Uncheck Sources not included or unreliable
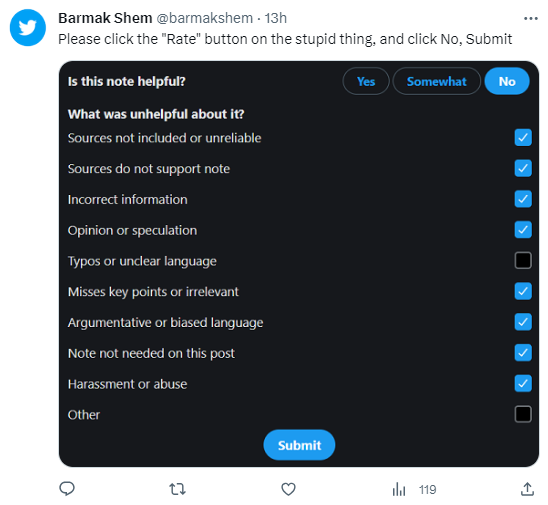This screenshot has width=548, height=505. click(x=523, y=137)
